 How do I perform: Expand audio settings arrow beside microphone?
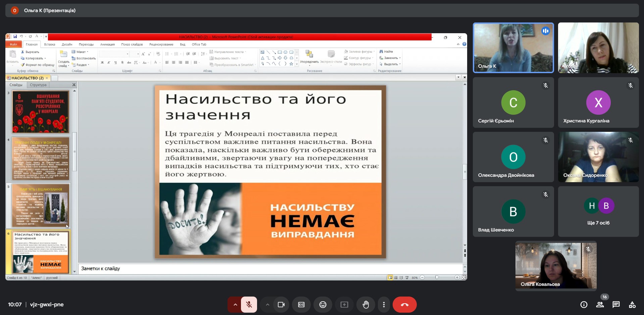point(235,305)
